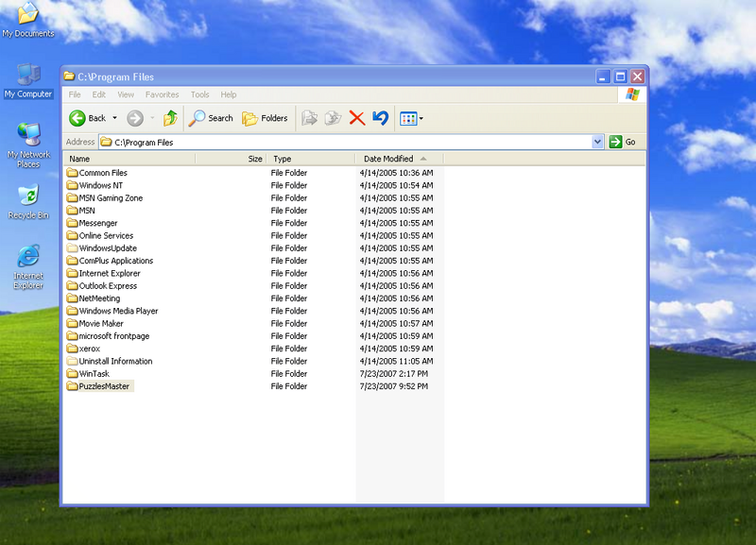Screen dimensions: 756x545
Task: Sort by the Date Modified column header
Action: [399, 159]
